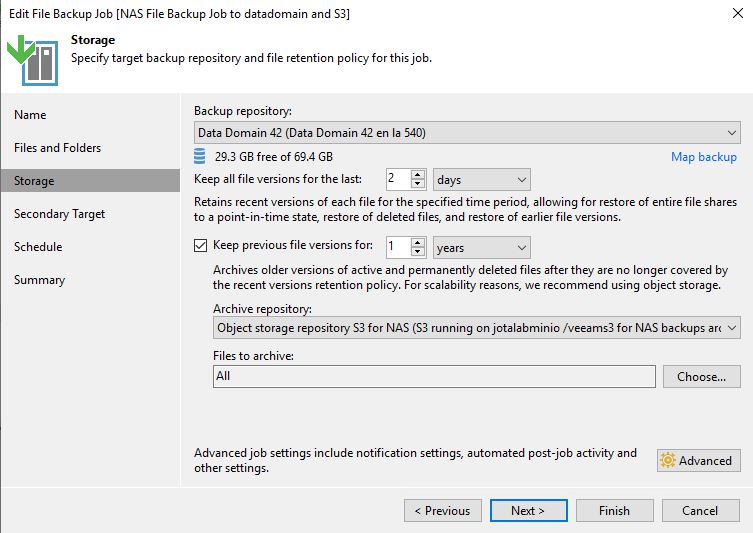Switch to the Secondary Target step

(59, 214)
